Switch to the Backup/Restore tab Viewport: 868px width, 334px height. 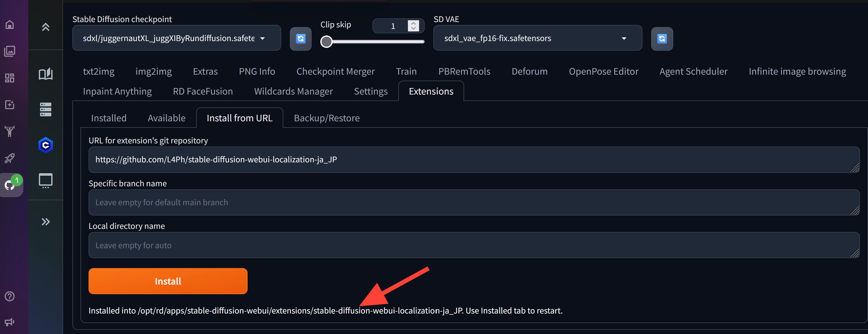coord(326,118)
